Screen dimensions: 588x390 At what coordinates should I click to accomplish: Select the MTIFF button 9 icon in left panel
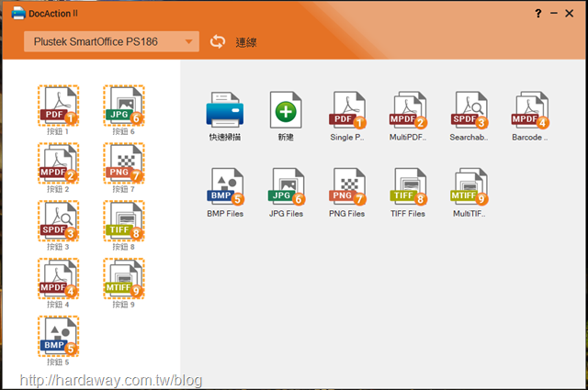pos(124,279)
